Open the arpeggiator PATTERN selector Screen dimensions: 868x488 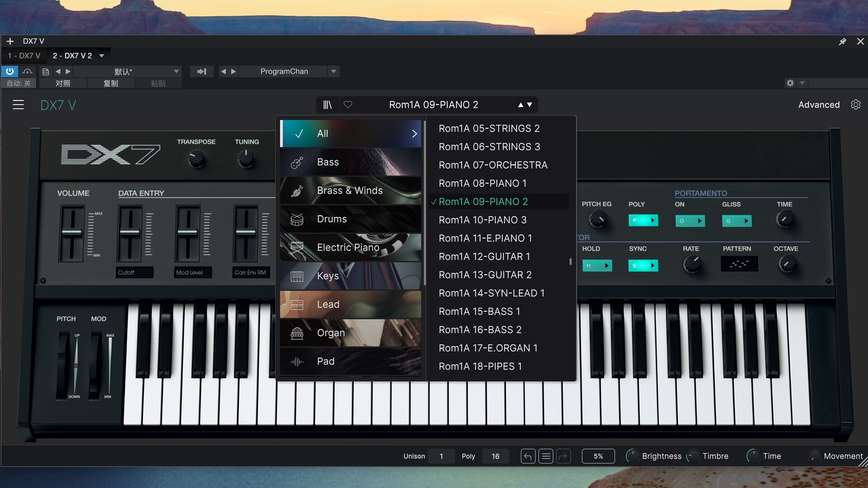coord(739,264)
